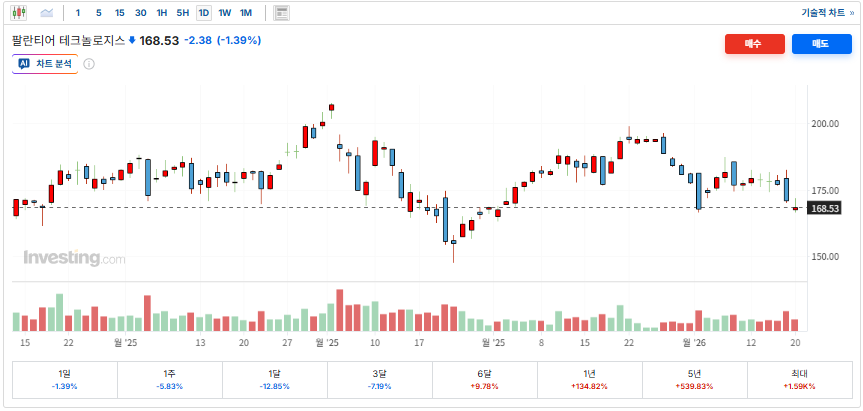The width and height of the screenshot is (863, 411).
Task: Click the date label 15 at the left end
Action: 24,342
